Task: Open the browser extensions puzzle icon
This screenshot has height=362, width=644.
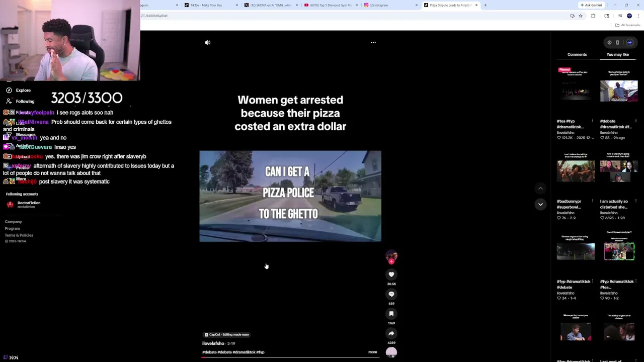Action: [593, 16]
